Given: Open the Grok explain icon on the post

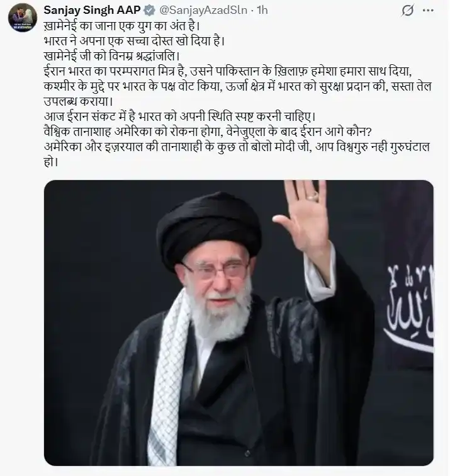Looking at the screenshot, I should point(407,11).
